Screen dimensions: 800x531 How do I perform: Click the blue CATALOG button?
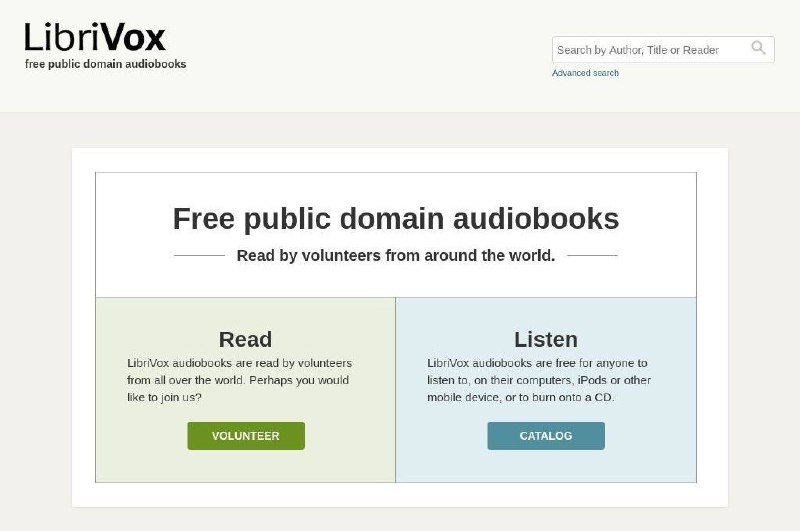point(546,436)
